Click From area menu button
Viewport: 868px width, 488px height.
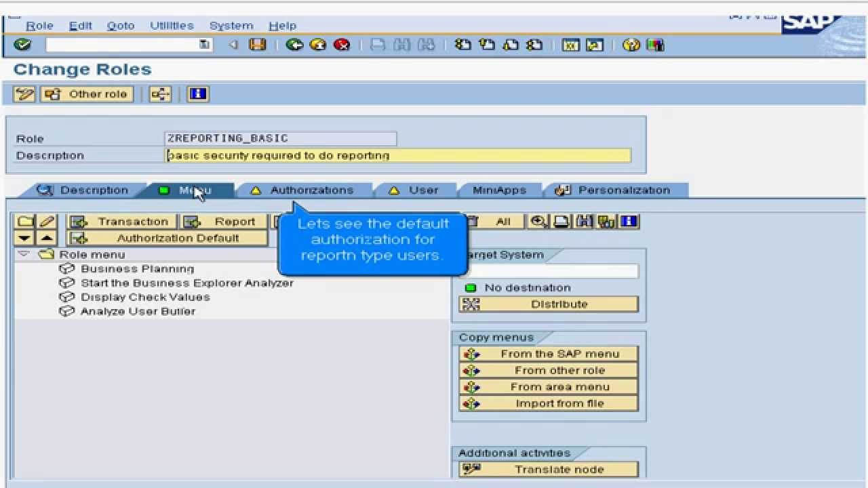pos(549,387)
